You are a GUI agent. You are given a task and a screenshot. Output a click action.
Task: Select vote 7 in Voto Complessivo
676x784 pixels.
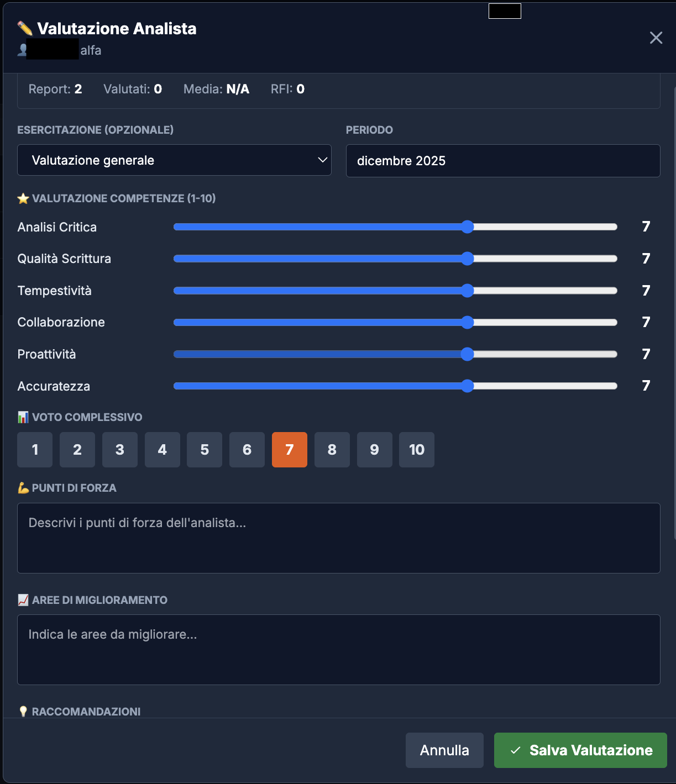289,450
